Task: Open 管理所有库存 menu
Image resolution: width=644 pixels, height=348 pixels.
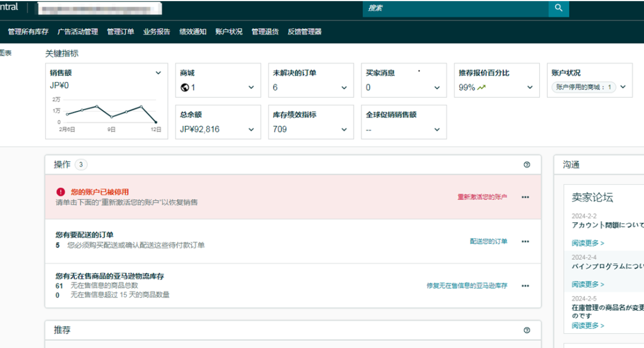Action: coord(28,32)
